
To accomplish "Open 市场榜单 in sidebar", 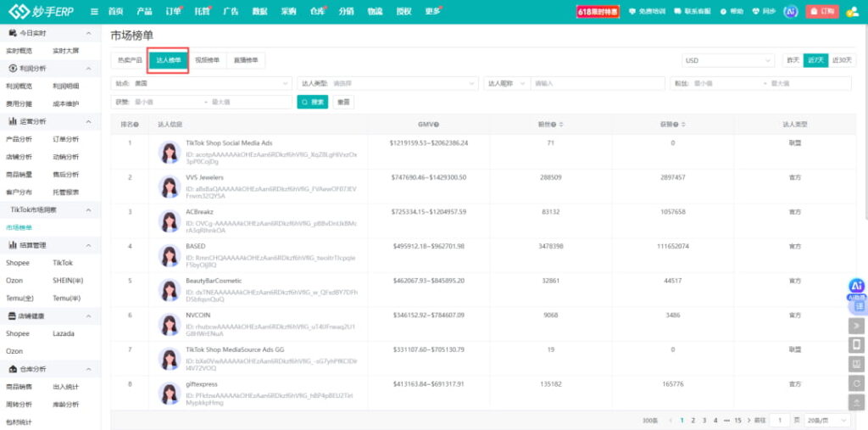I will 19,228.
